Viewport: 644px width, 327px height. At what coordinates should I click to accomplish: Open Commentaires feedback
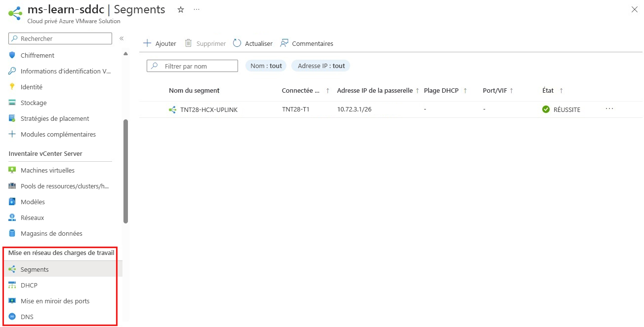coord(307,43)
